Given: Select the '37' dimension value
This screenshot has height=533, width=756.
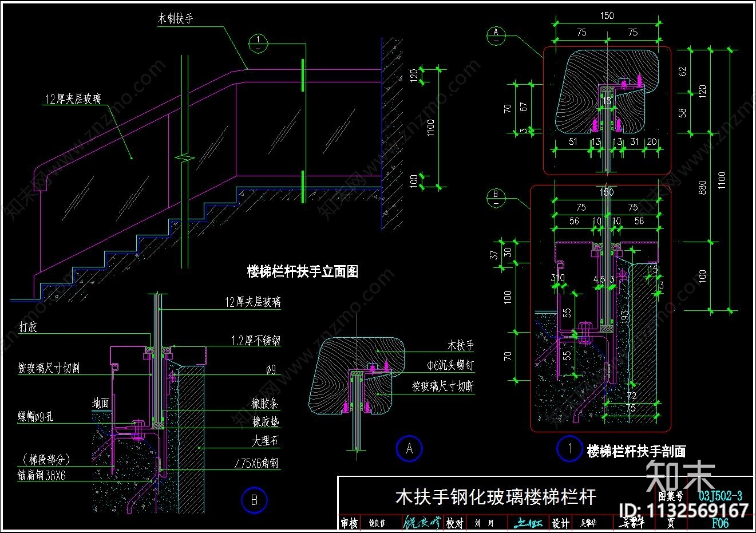Looking at the screenshot, I should (494, 254).
